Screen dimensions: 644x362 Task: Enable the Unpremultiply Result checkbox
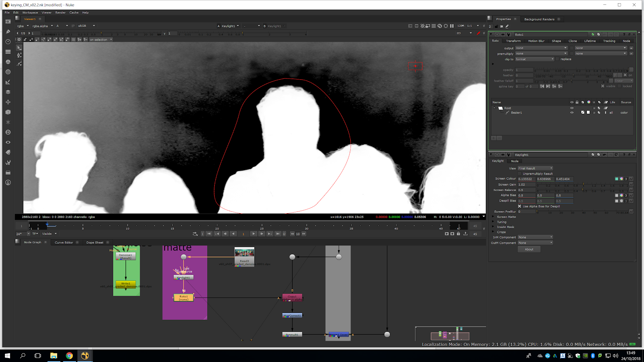click(520, 174)
